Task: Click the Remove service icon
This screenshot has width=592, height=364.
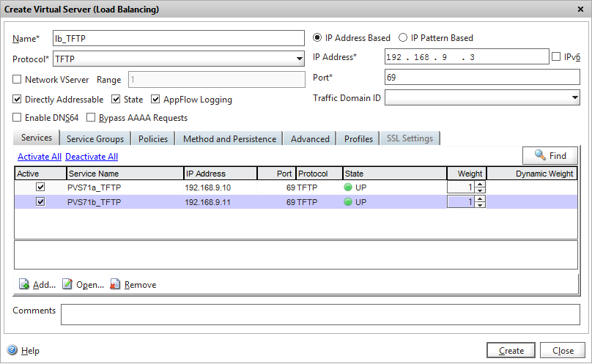Action: pos(115,285)
